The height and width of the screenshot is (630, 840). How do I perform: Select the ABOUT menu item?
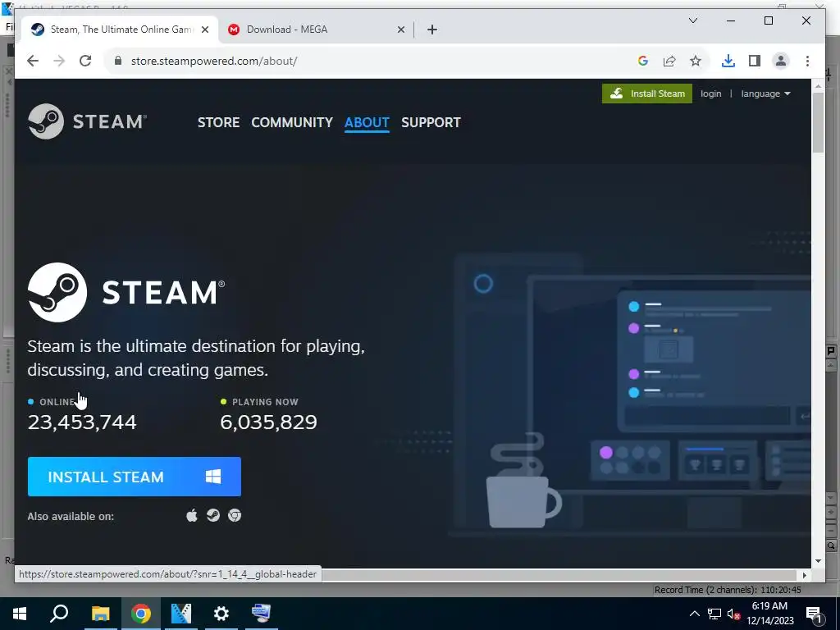point(367,122)
